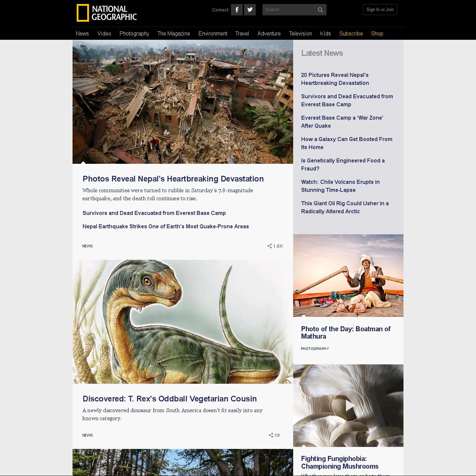476x476 pixels.
Task: Open Chile Volcano time-lapse link
Action: tap(340, 186)
